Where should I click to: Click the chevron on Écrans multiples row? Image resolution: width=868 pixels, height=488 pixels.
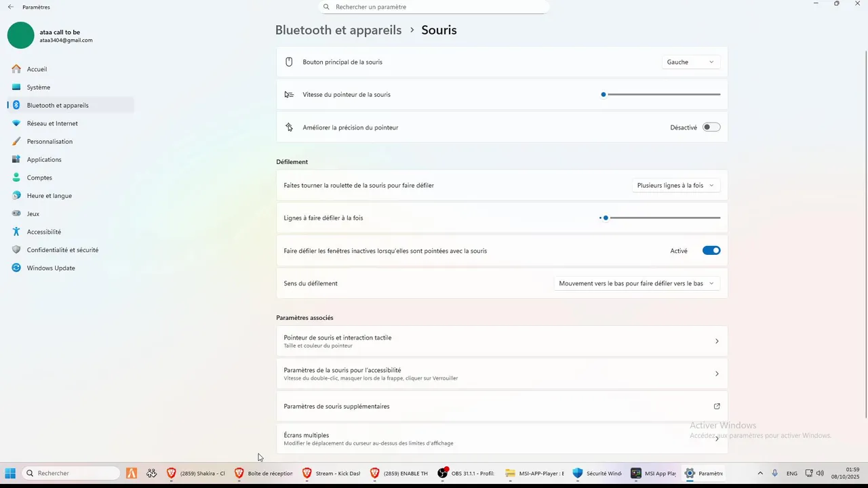click(x=717, y=439)
